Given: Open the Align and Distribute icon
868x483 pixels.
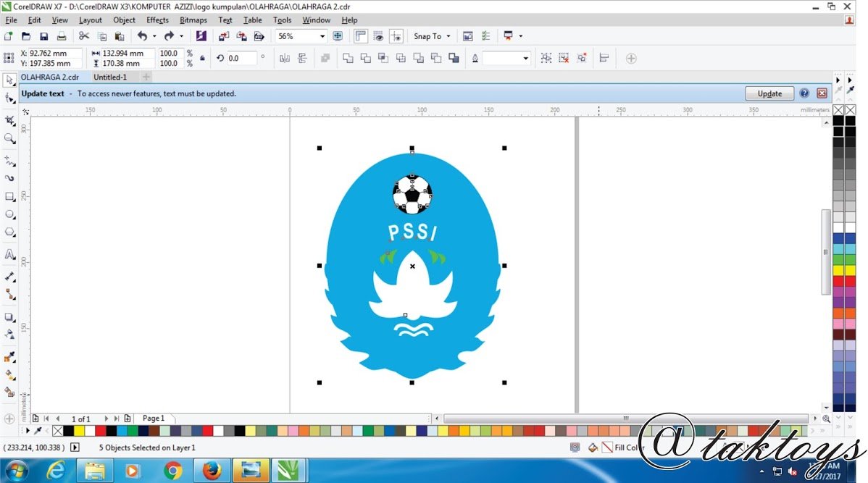Looking at the screenshot, I should point(604,58).
